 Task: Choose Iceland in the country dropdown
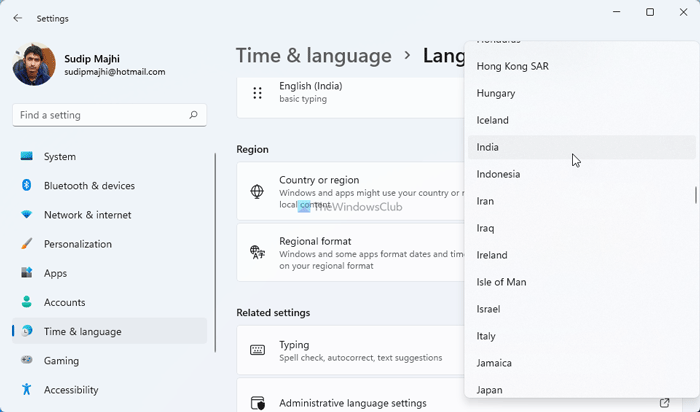click(x=493, y=120)
